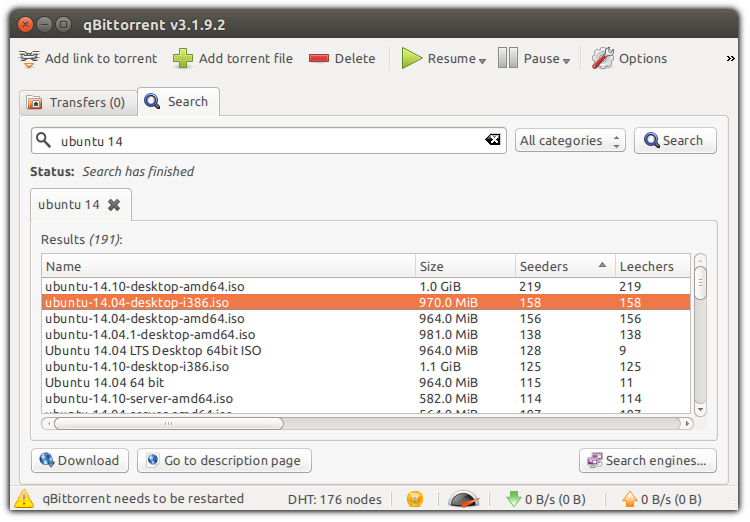
Task: Click the Download button
Action: (80, 460)
